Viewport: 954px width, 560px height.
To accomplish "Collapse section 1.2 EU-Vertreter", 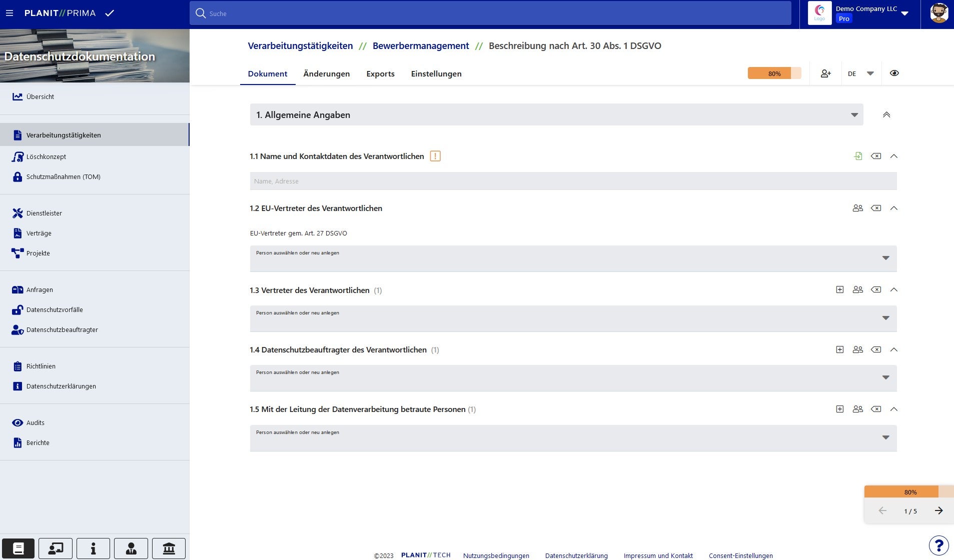I will click(894, 208).
